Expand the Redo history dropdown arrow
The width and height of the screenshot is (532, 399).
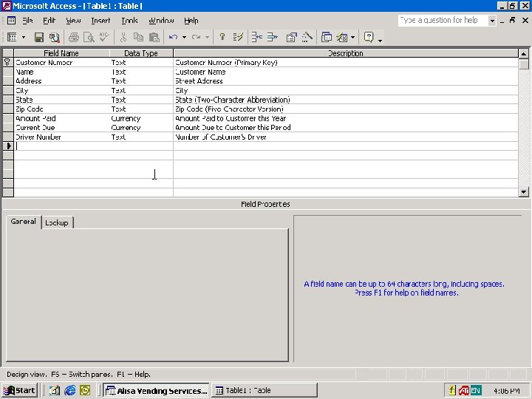pos(207,37)
